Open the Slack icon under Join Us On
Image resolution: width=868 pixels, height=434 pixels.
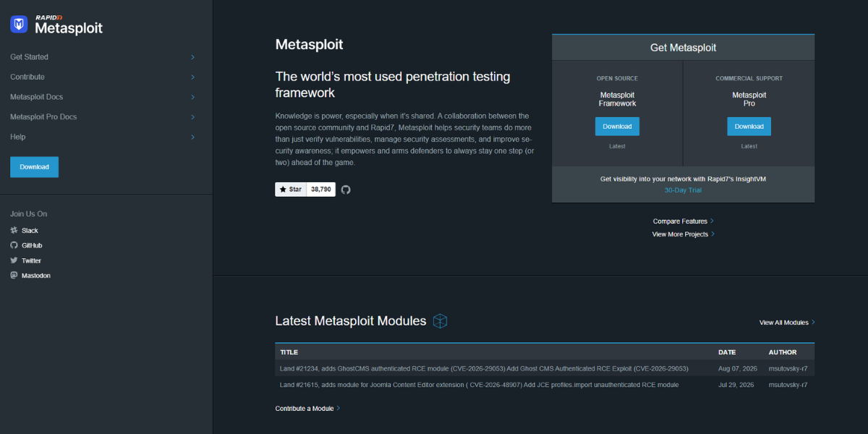14,230
